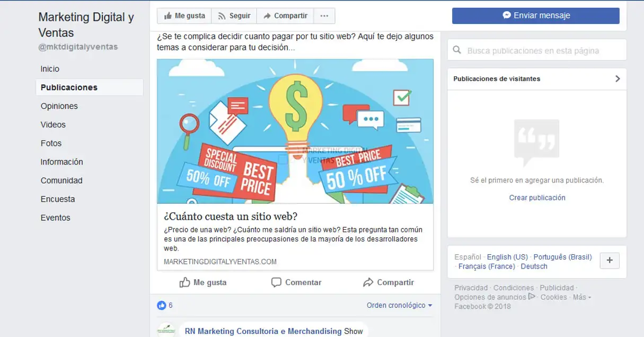Expand Publicaciones de visitantes chevron arrow
The height and width of the screenshot is (337, 644).
click(617, 79)
